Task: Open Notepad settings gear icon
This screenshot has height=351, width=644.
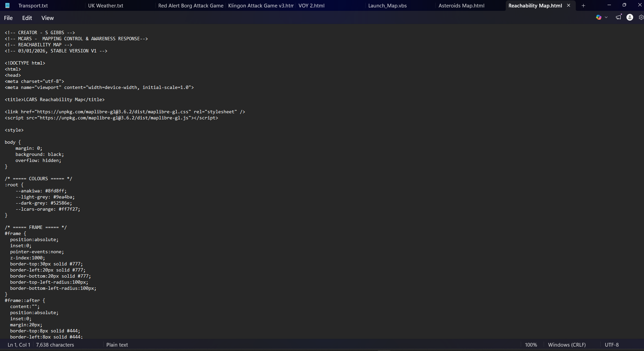Action: (641, 18)
